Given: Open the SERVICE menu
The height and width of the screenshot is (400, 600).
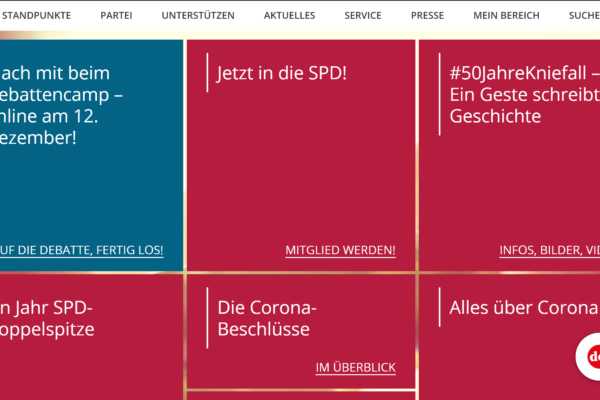Looking at the screenshot, I should click(x=363, y=15).
